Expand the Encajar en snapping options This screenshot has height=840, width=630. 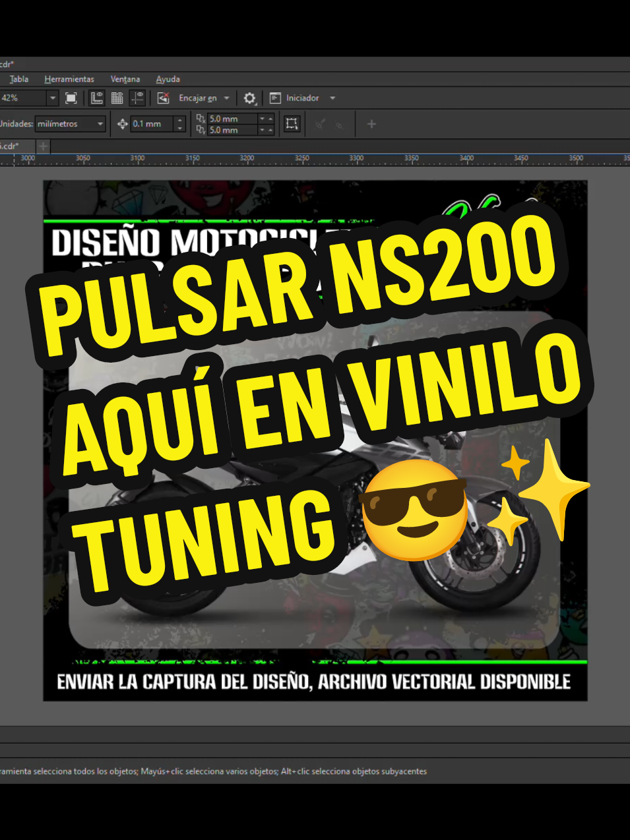227,98
